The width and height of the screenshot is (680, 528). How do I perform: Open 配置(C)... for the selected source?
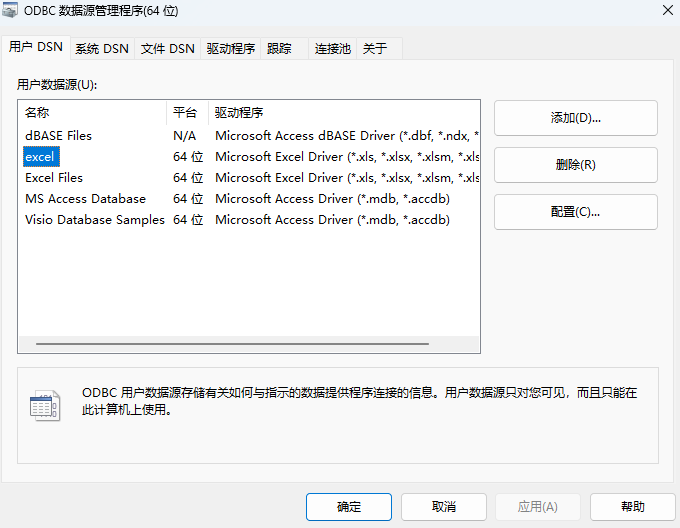click(x=575, y=212)
